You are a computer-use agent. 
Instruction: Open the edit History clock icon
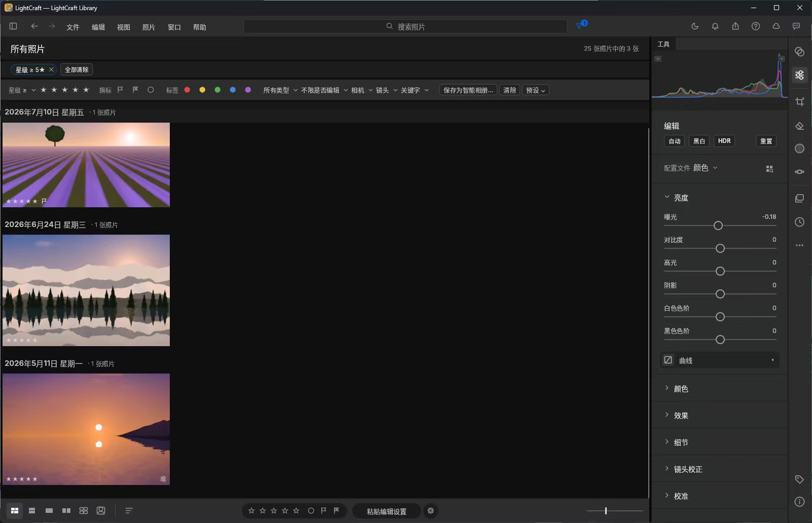[x=800, y=222]
